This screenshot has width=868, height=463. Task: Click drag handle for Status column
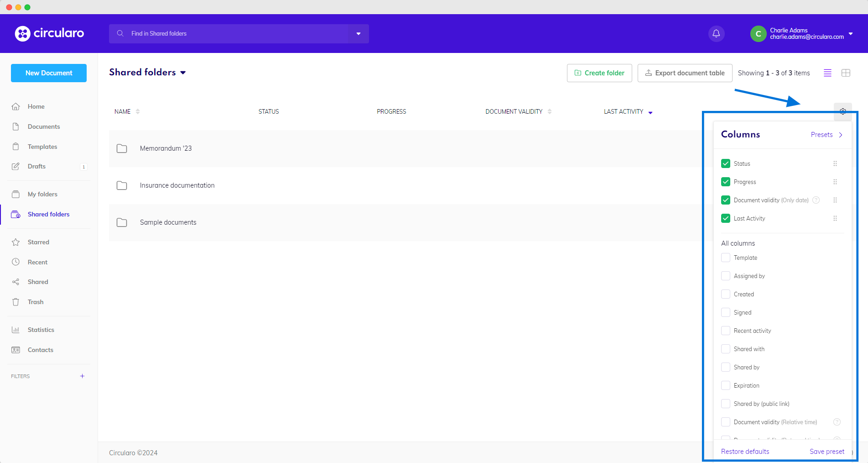(835, 163)
